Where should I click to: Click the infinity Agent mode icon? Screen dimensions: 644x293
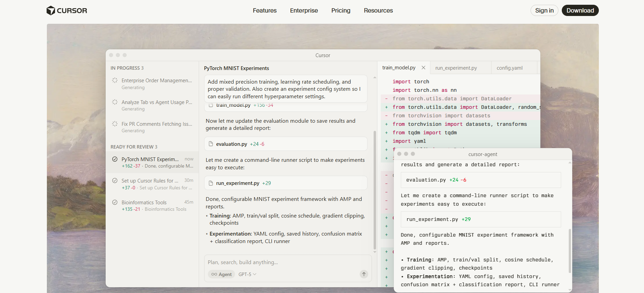[x=214, y=274]
